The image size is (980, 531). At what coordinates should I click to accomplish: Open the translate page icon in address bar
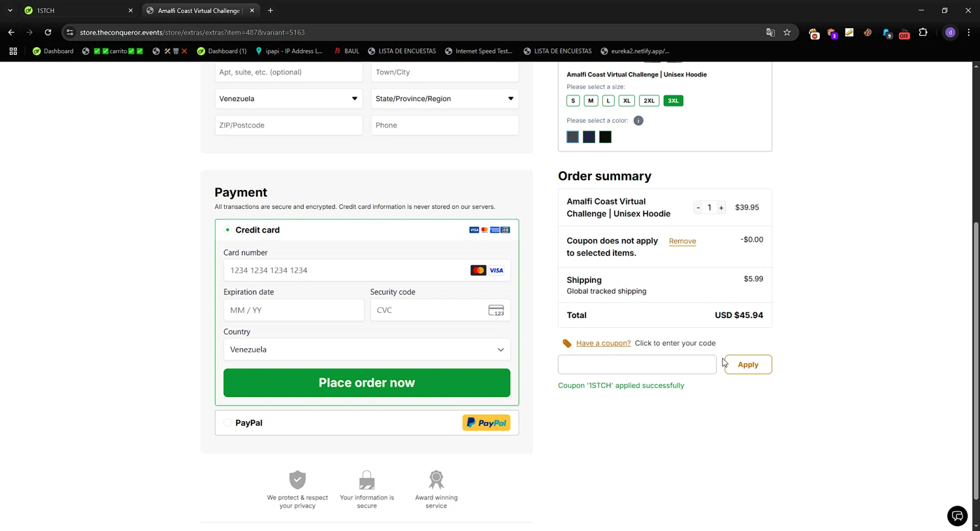[770, 32]
